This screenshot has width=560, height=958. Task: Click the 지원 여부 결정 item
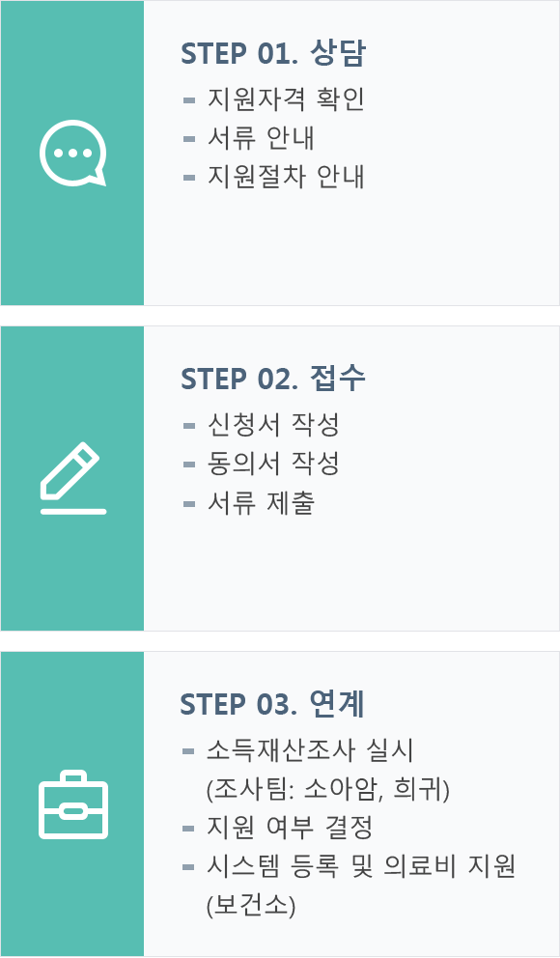[x=290, y=828]
